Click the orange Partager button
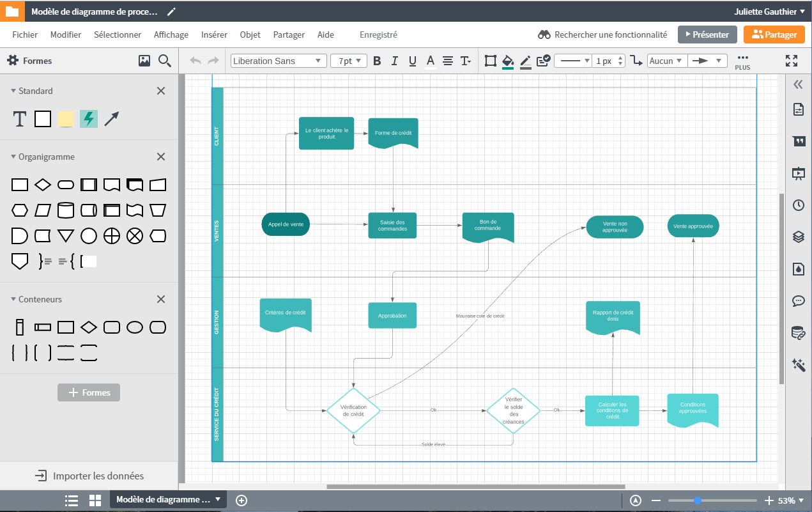The width and height of the screenshot is (812, 512). tap(774, 35)
